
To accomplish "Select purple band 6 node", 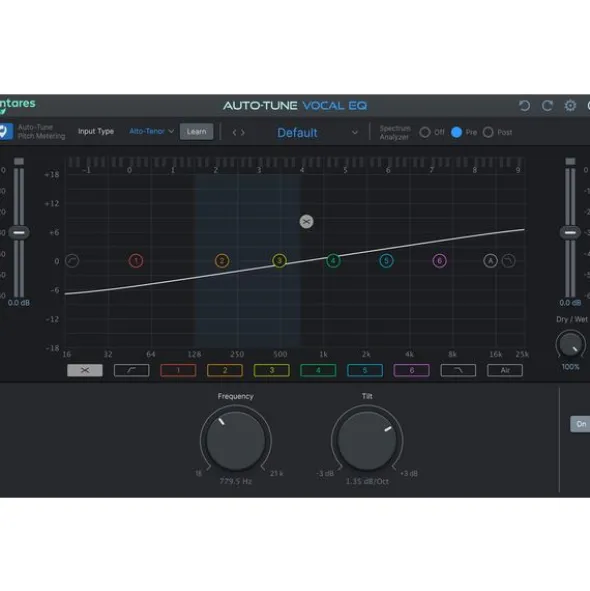I will (440, 261).
